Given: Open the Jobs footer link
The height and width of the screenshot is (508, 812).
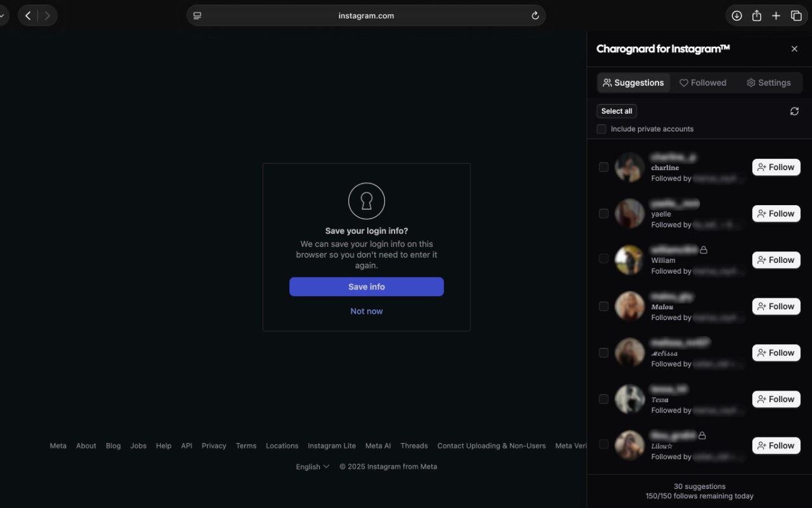Looking at the screenshot, I should [x=138, y=446].
